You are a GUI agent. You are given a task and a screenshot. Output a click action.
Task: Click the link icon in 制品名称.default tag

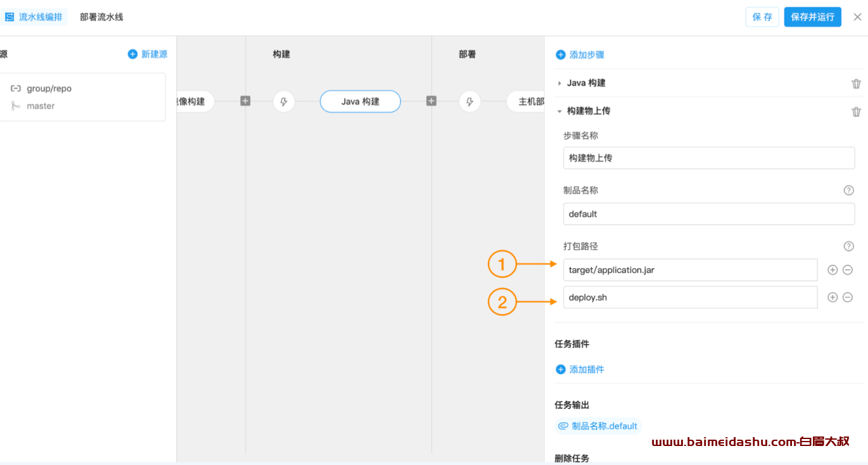pyautogui.click(x=563, y=426)
